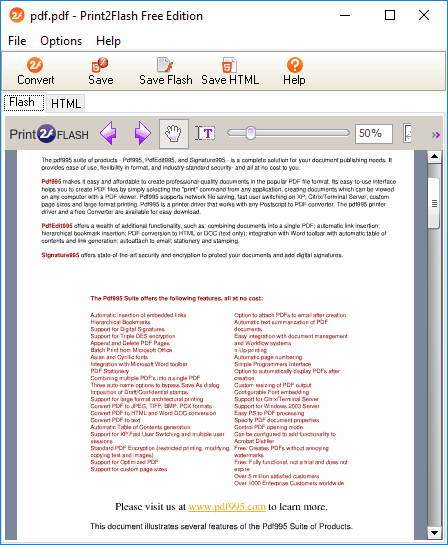
Task: Go to next page with right arrow
Action: (142, 133)
